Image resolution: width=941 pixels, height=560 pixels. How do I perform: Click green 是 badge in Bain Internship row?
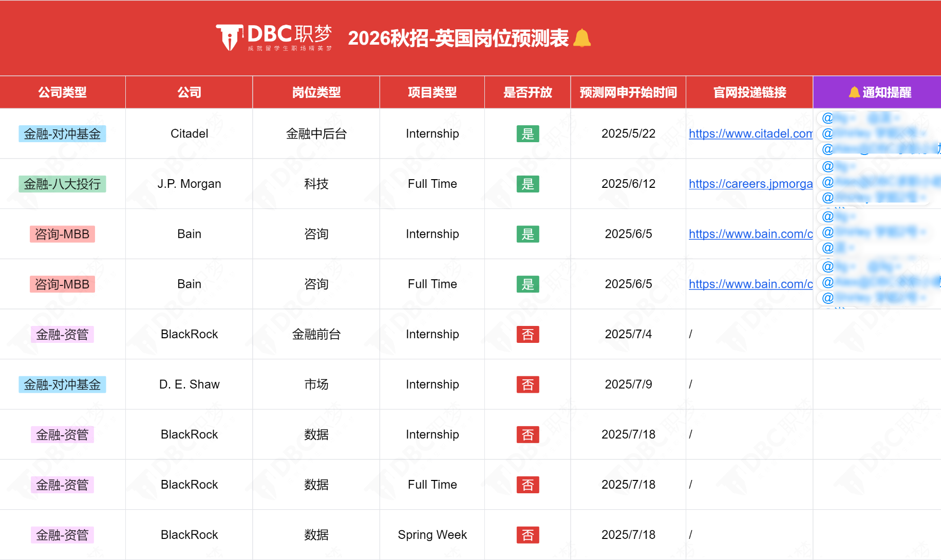click(528, 234)
